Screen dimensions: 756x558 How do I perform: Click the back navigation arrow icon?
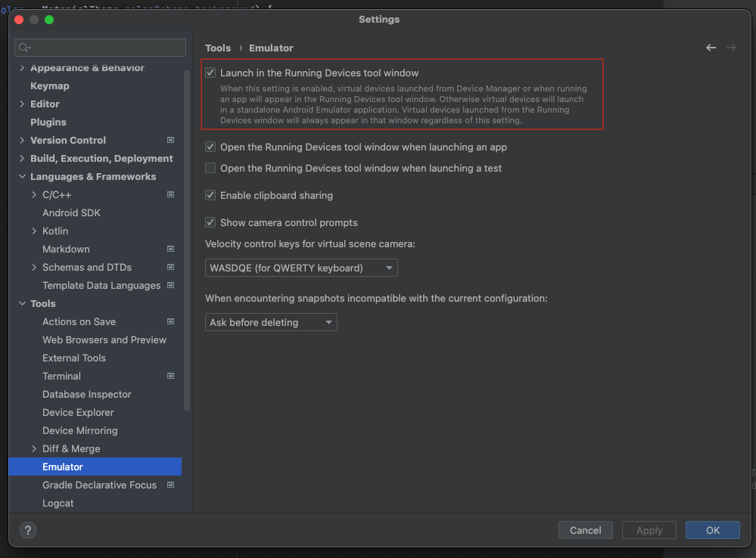pos(711,48)
